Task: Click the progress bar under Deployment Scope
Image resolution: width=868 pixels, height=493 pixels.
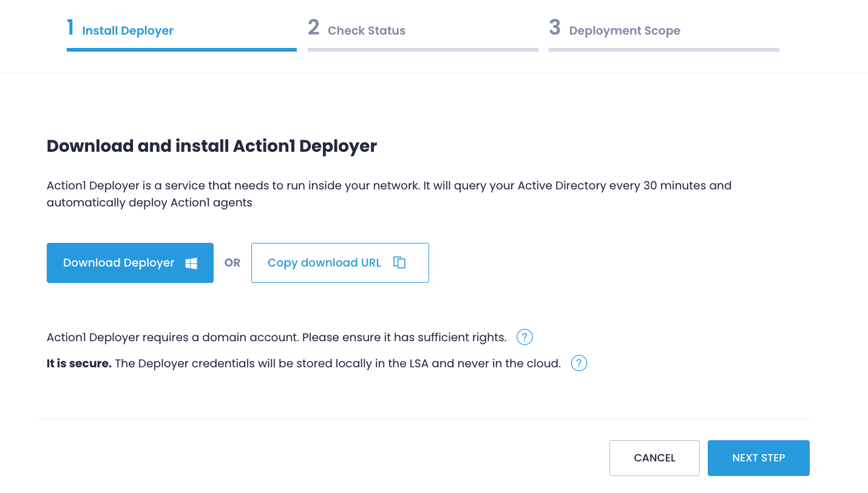Action: click(x=663, y=51)
